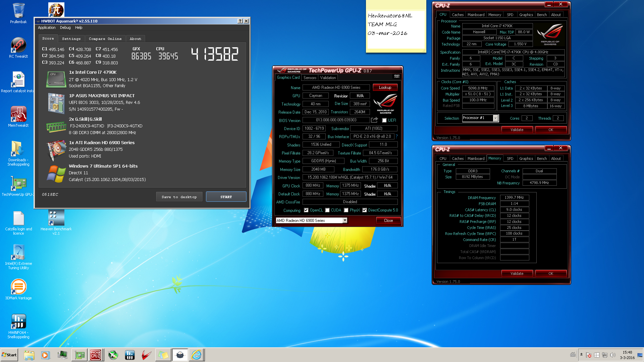Open the Application menu in HWBOT Aquamark

pyautogui.click(x=47, y=27)
